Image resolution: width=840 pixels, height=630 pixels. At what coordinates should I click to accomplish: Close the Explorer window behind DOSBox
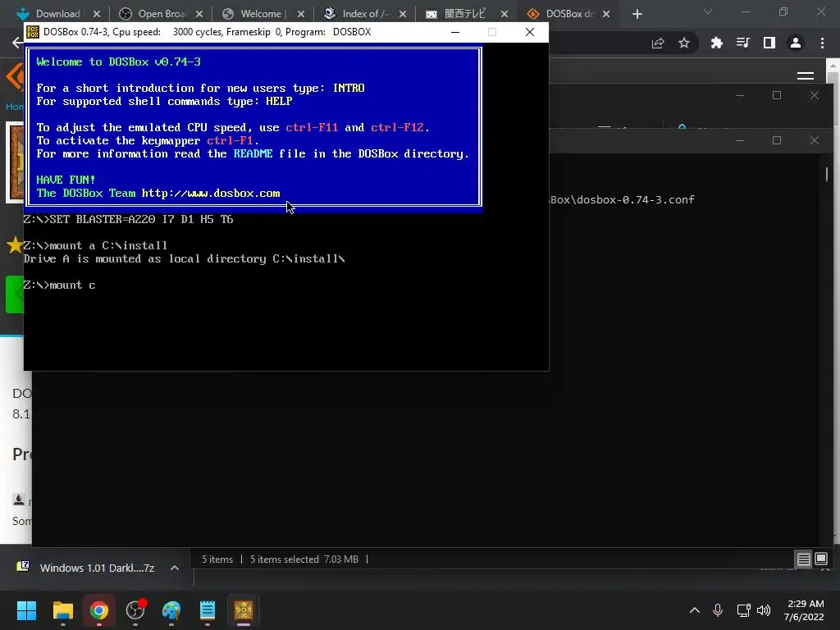(815, 95)
